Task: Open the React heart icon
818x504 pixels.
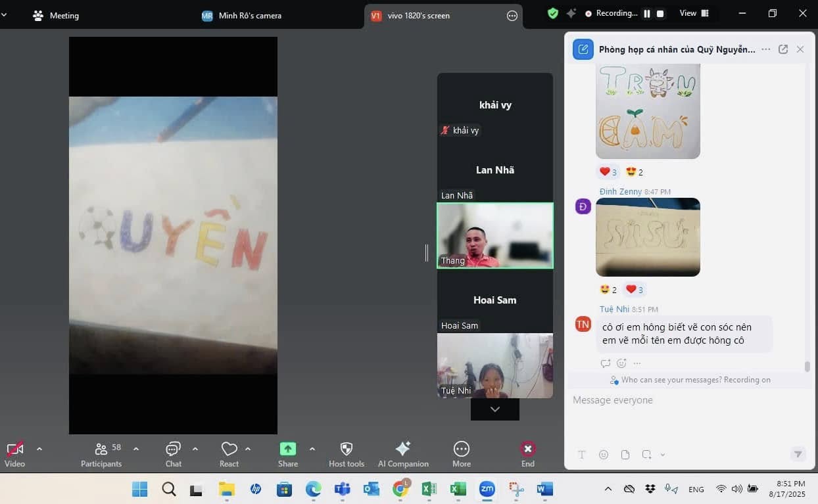Action: click(229, 449)
